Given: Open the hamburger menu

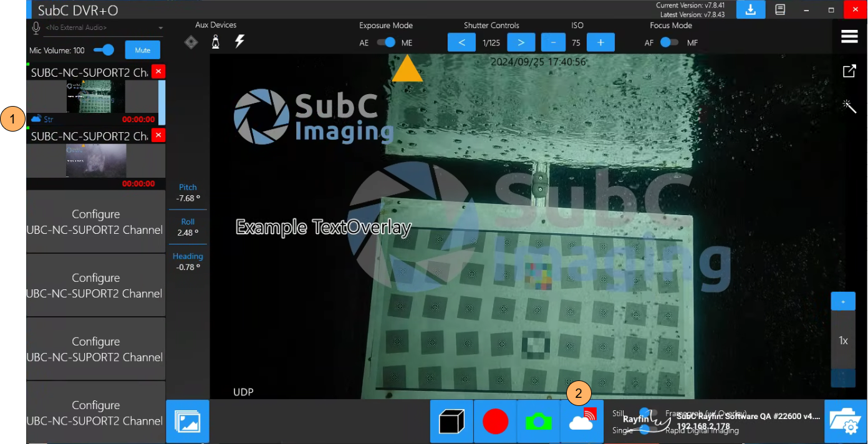Looking at the screenshot, I should pyautogui.click(x=849, y=37).
